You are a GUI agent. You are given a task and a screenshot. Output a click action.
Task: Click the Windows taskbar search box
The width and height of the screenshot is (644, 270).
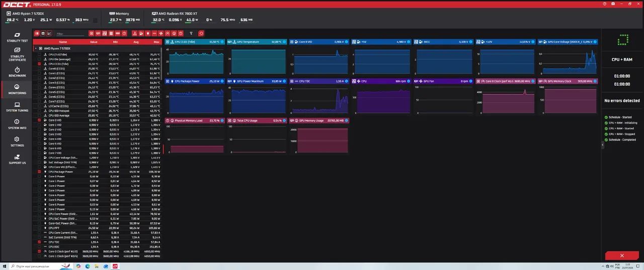pos(41,266)
